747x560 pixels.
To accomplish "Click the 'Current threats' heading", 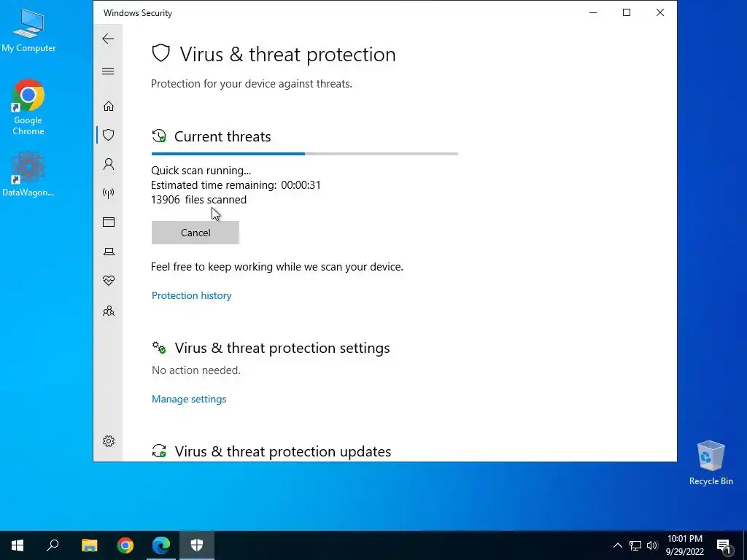I will 222,136.
